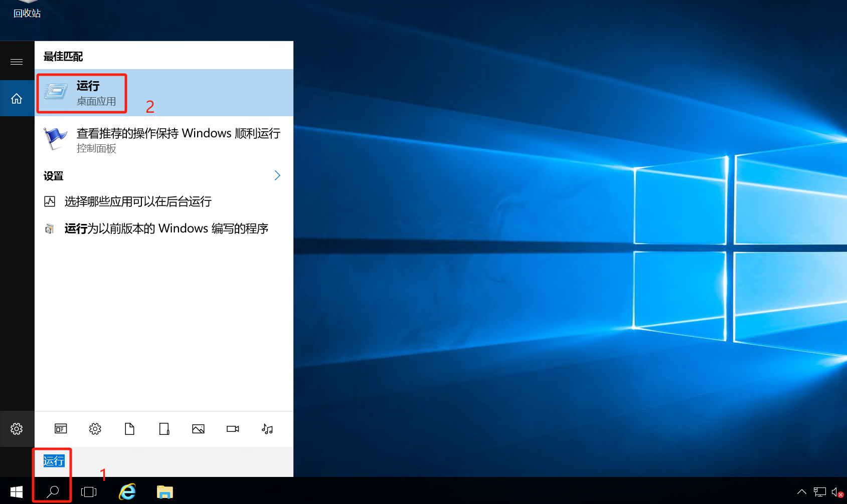Open the hamburger menu in search panel

click(17, 62)
